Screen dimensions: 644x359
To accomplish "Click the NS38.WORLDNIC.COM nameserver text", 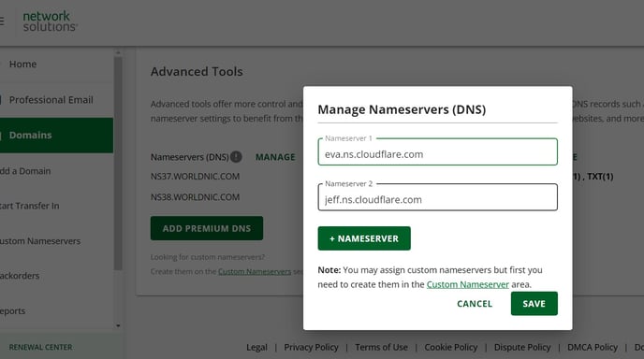I will coord(195,197).
